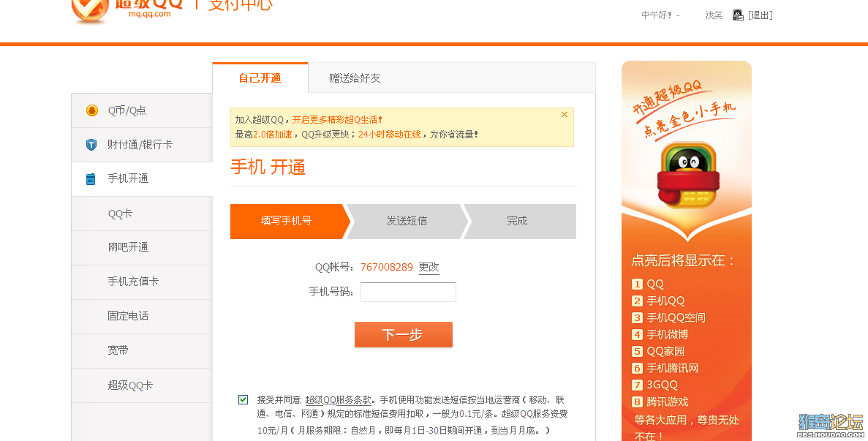Open the 超级QQ服务条款 link
The image size is (868, 441).
pyautogui.click(x=339, y=399)
